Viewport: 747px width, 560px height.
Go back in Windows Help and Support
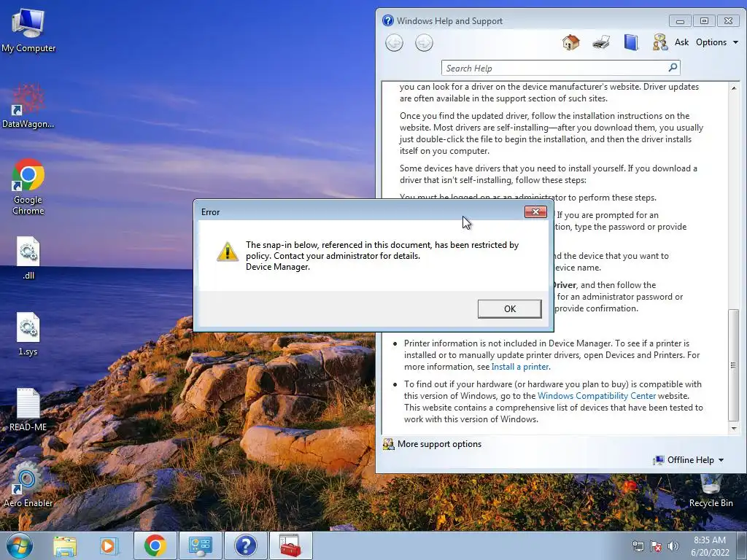point(394,43)
